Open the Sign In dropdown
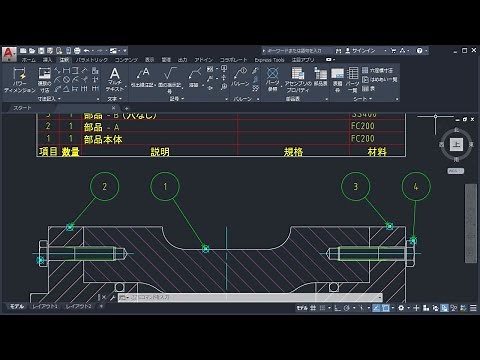 pyautogui.click(x=386, y=51)
